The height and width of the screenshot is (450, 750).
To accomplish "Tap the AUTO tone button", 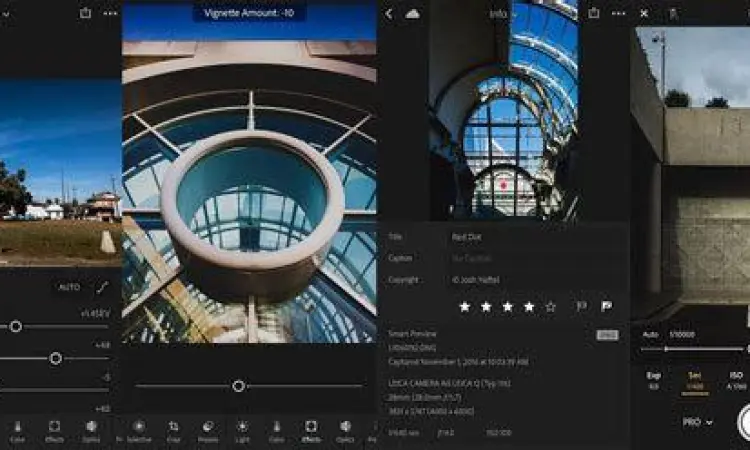I will 69,287.
